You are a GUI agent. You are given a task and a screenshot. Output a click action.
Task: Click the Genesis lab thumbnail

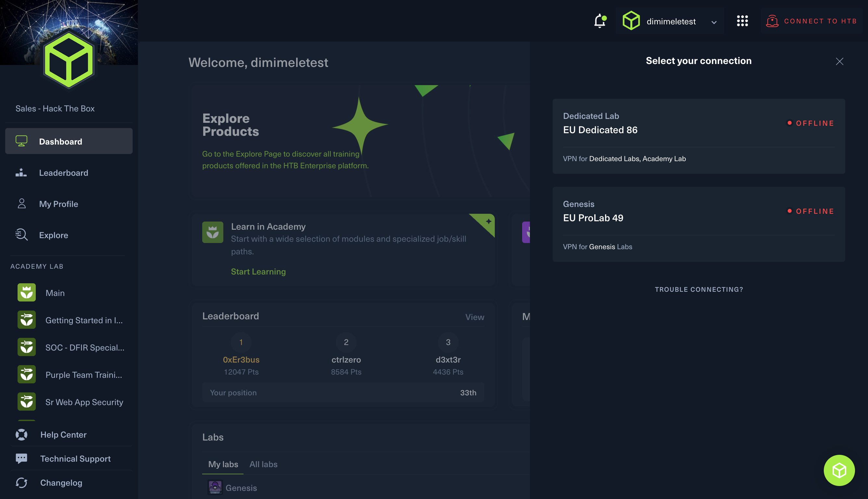click(215, 487)
